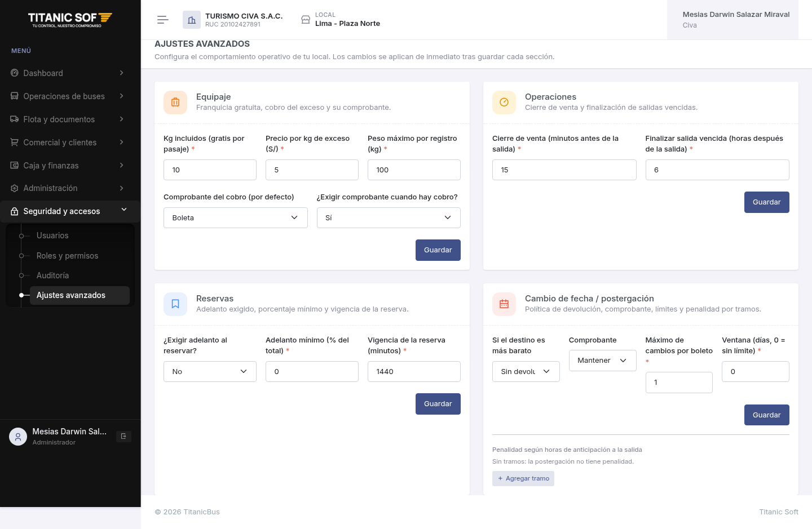This screenshot has width=812, height=529.
Task: Click the Agregar tramo button
Action: (523, 478)
